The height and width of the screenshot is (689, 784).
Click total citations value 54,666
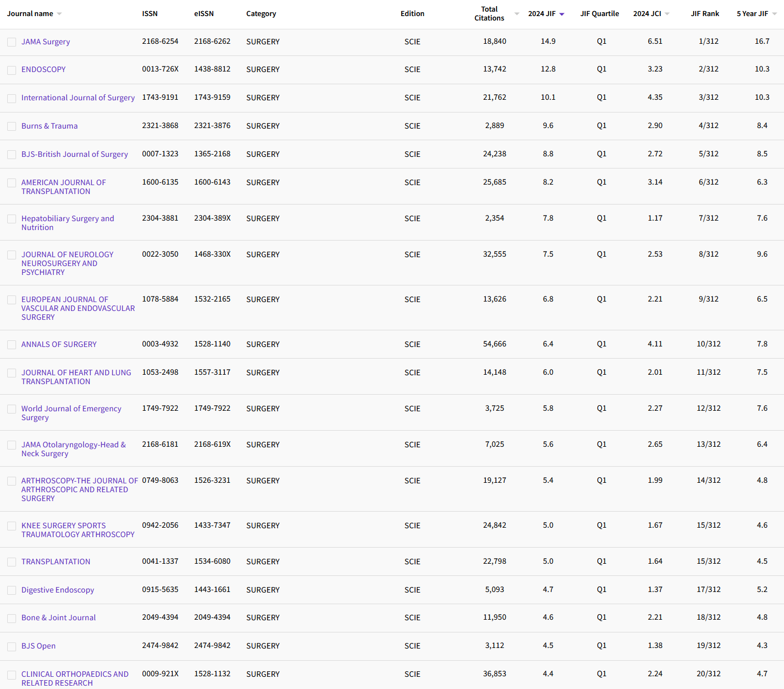point(495,344)
